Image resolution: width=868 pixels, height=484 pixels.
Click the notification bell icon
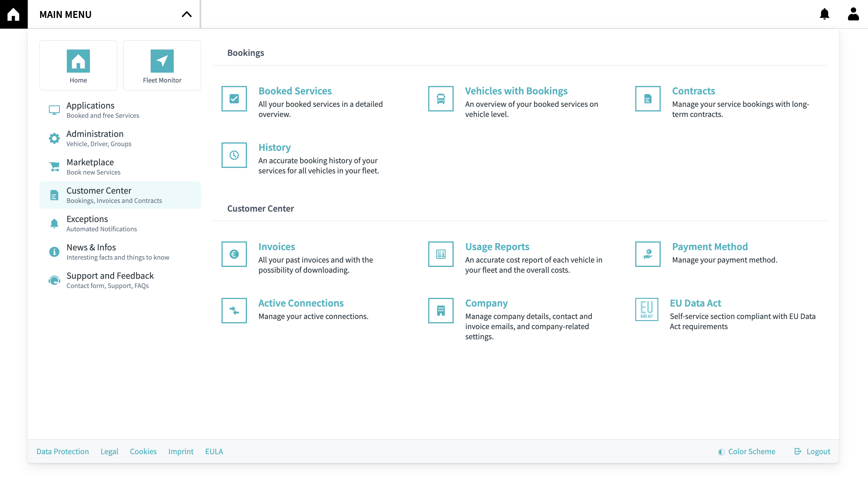click(x=824, y=14)
